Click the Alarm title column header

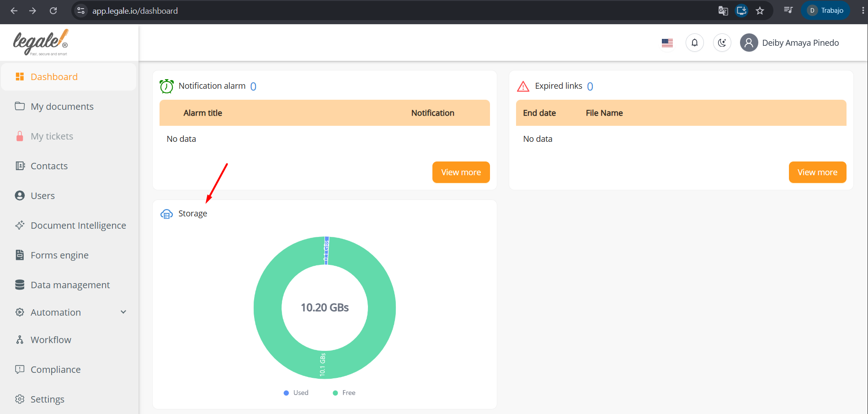click(x=202, y=113)
